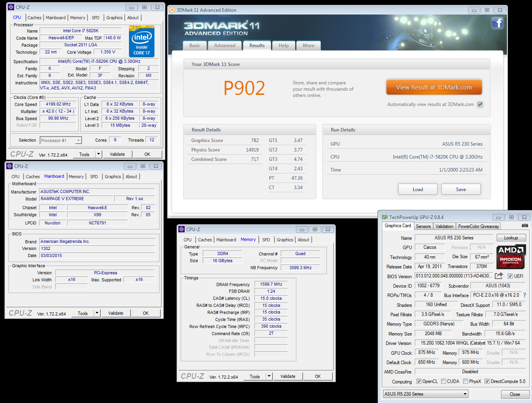This screenshot has height=403, width=532.
Task: Switch to Validation tab in GPU-Z
Action: click(x=445, y=226)
